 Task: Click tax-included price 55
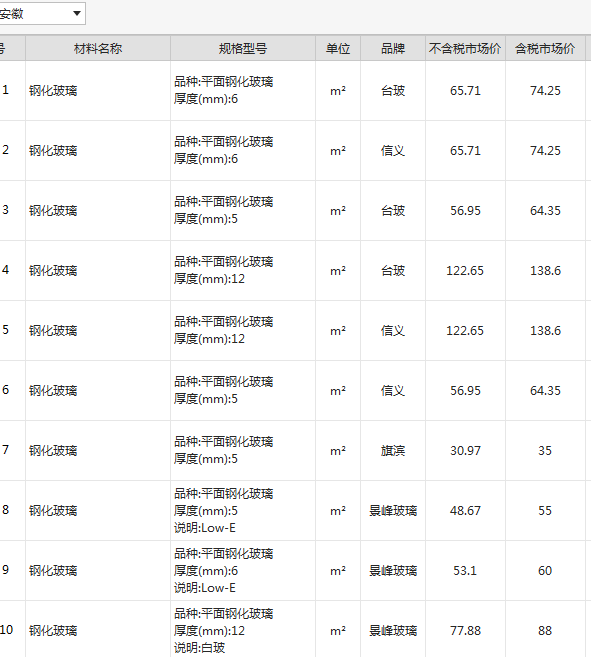coord(545,510)
